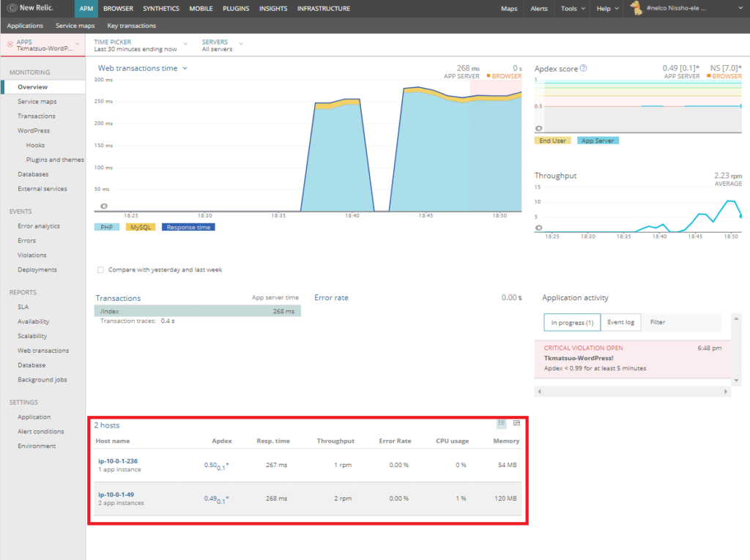
Task: Open the critical violation Tkmatsuo-WordPress alert
Action: click(x=632, y=358)
